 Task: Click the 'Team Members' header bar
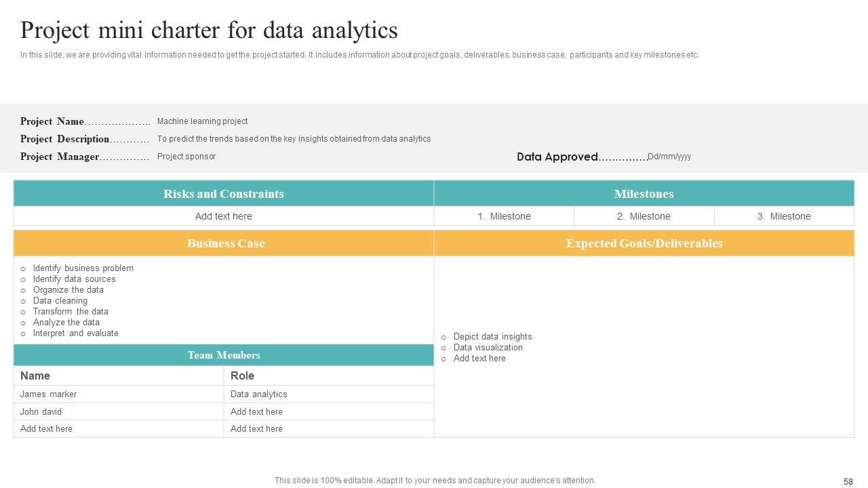[x=224, y=355]
